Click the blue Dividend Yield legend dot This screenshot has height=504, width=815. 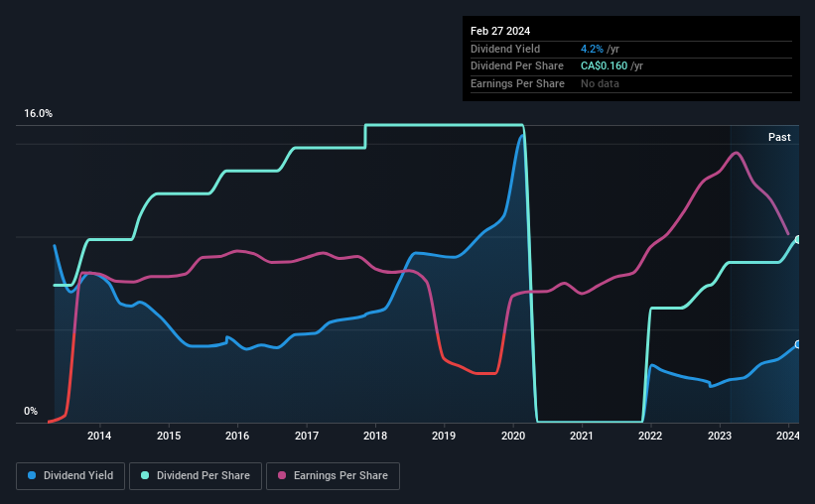pos(32,475)
